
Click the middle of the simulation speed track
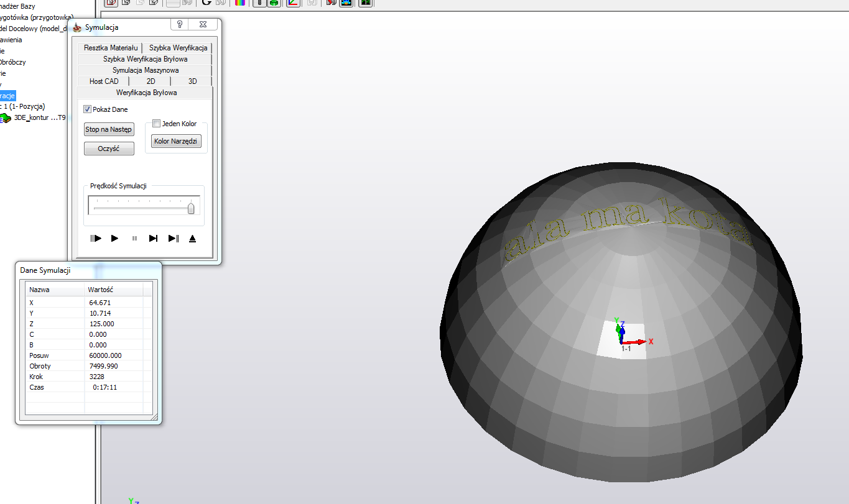pos(144,209)
